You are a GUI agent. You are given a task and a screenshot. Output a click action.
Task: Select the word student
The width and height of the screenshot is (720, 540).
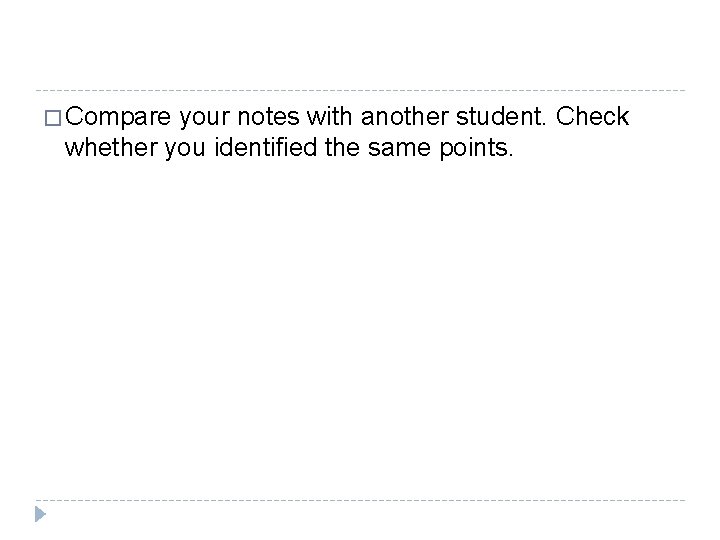[x=498, y=117]
